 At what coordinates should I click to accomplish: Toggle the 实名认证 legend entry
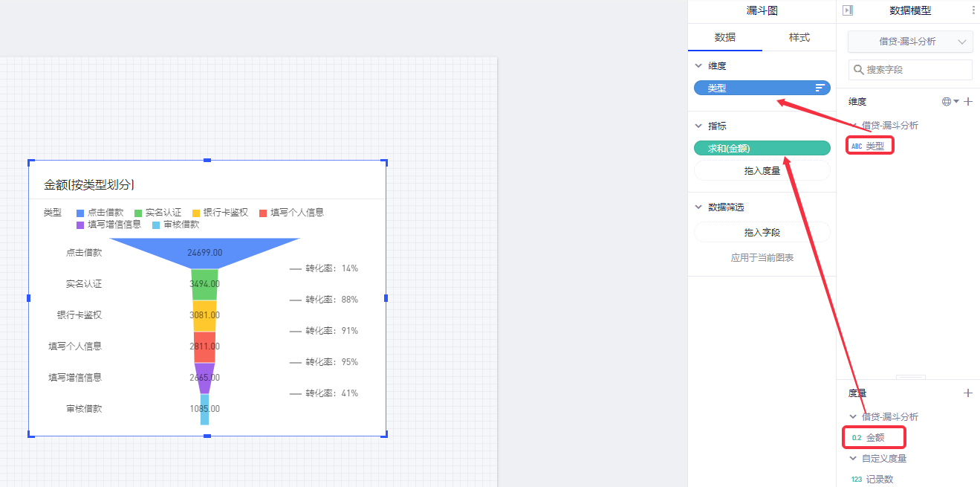point(158,213)
